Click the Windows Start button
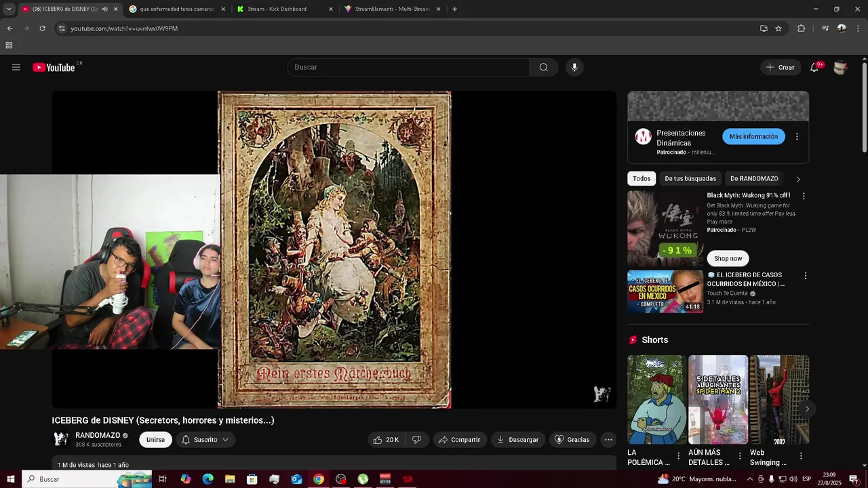868x488 pixels. [10, 479]
